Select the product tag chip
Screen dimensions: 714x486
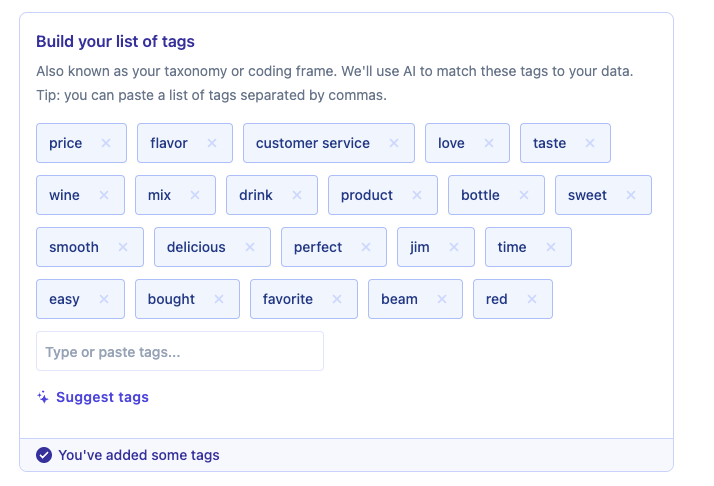[382, 195]
